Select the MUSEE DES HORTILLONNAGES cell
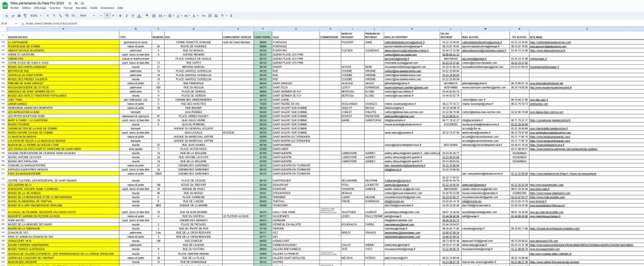Image resolution: width=644 pixels, height=266 pixels. pyautogui.click(x=64, y=67)
